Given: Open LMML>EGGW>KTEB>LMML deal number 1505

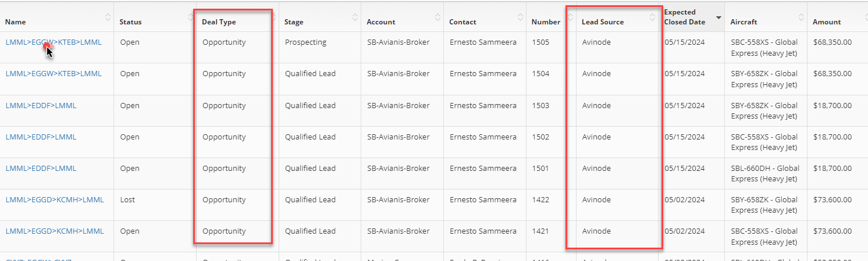Looking at the screenshot, I should (x=54, y=42).
